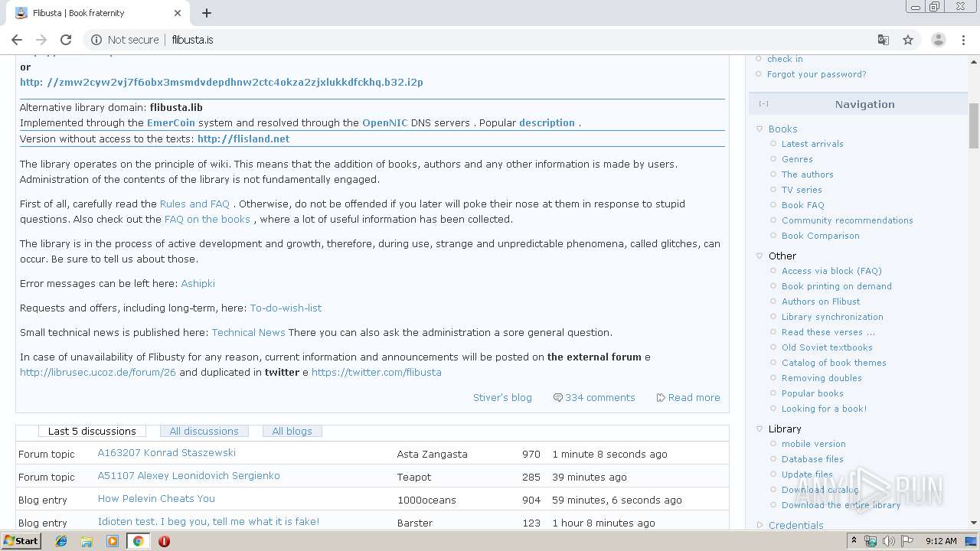Viewport: 980px width, 551px height.
Task: Open The authors navigation item
Action: click(x=808, y=174)
